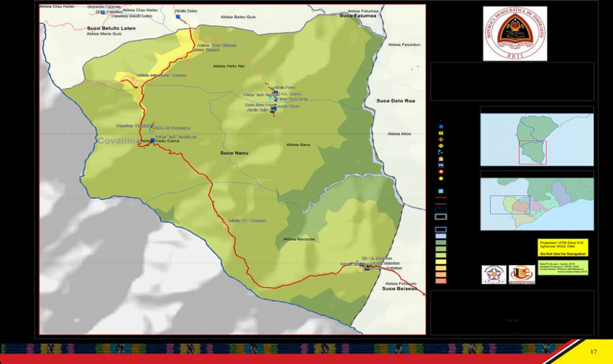Screen dimensions: 613x364
Task: Click the blue flag legend icon
Action: (441, 152)
